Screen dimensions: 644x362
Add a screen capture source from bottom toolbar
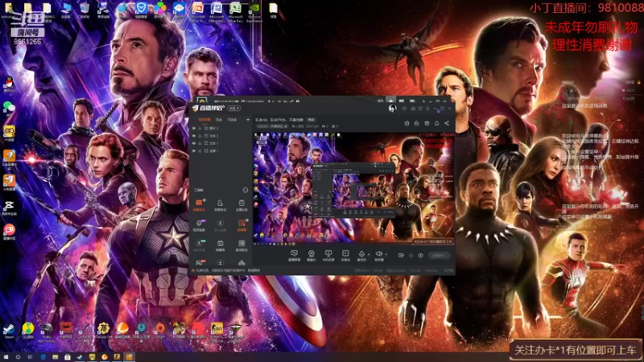pyautogui.click(x=294, y=255)
